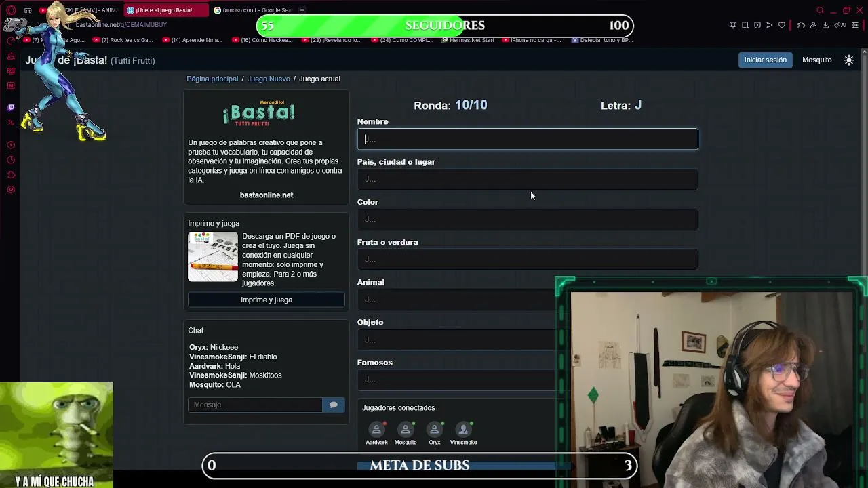
Task: Click the pin icon in address bar
Action: (x=733, y=25)
